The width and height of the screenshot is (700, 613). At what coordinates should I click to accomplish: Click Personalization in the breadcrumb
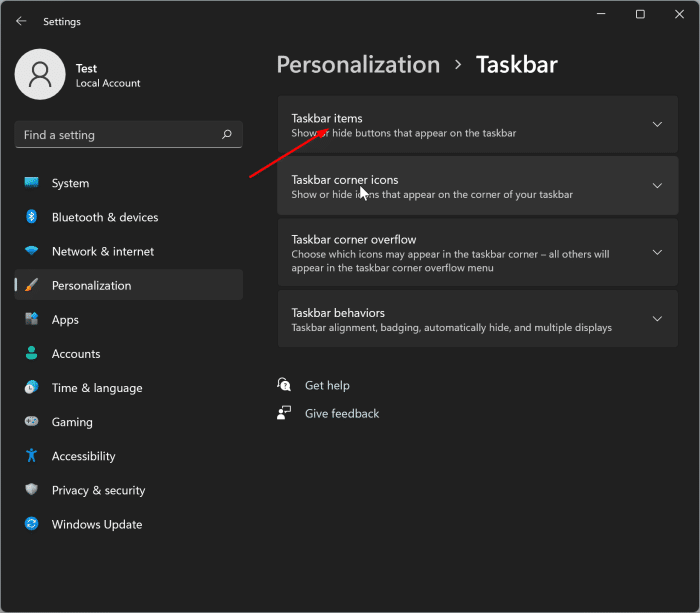point(358,64)
